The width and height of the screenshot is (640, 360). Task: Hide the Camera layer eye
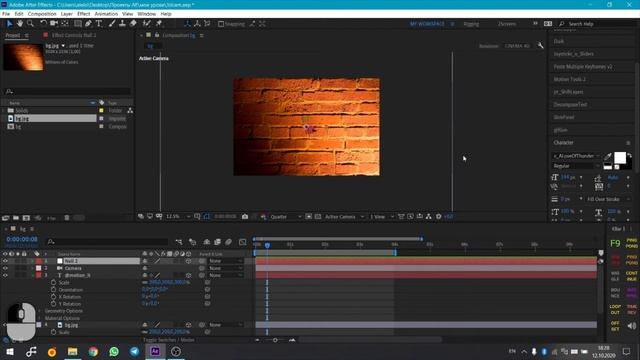[x=5, y=268]
